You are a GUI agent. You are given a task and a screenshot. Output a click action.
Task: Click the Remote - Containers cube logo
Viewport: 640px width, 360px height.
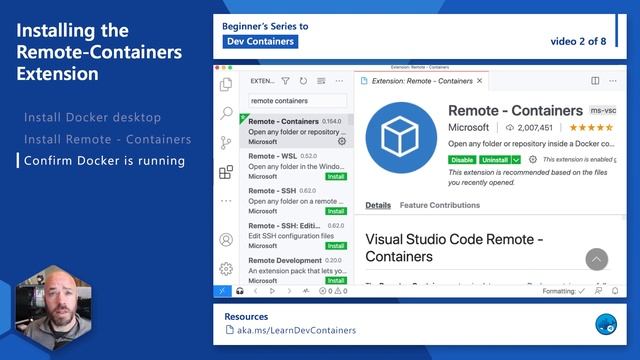point(401,138)
